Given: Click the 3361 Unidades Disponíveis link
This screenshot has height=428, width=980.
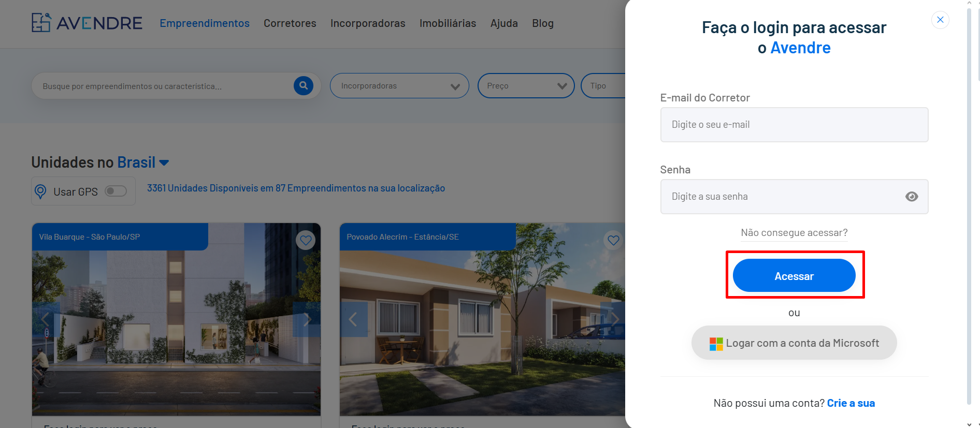Looking at the screenshot, I should 296,188.
